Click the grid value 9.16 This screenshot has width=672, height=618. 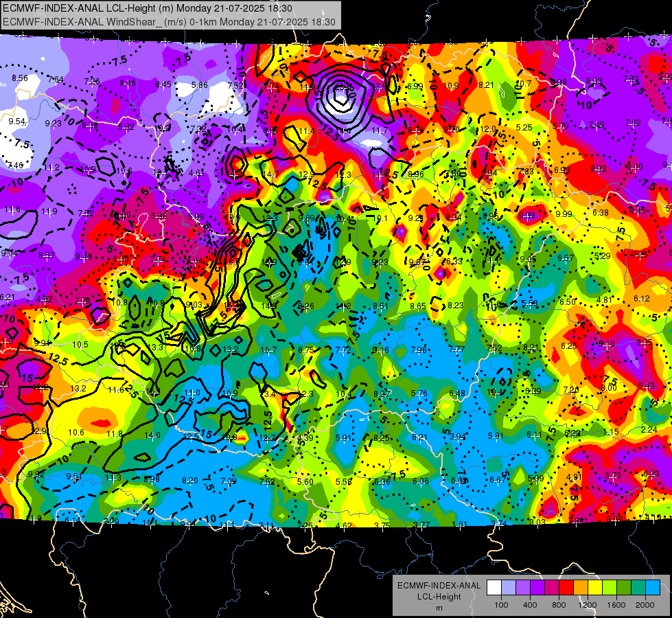point(380,350)
